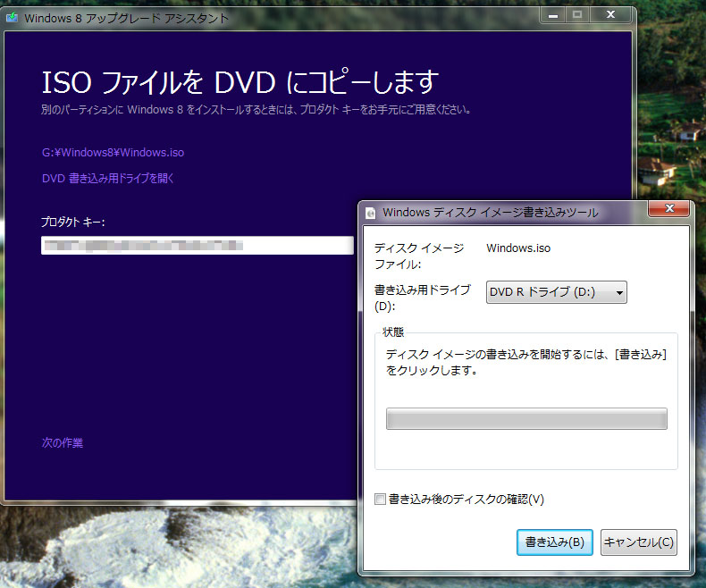
Task: Close the Windows 8 Upgrade Assistant window
Action: coord(610,15)
